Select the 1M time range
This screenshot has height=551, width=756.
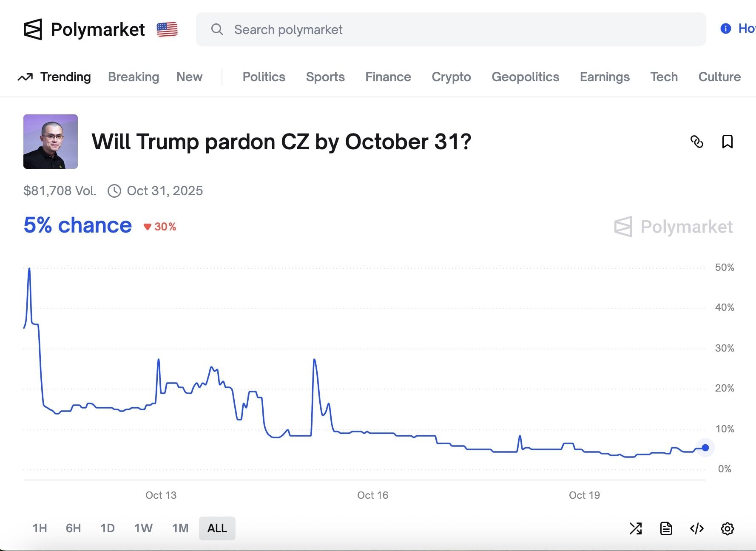pos(180,528)
